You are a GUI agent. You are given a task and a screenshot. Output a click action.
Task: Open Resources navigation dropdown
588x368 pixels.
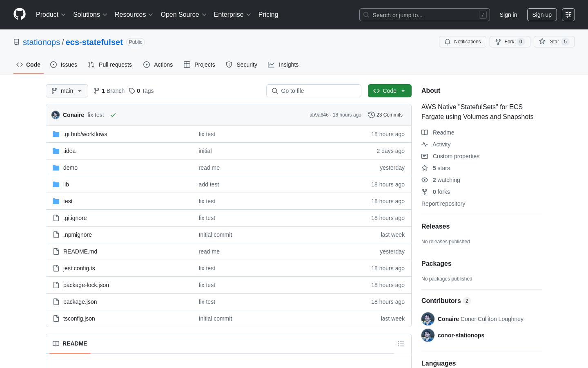(x=134, y=15)
